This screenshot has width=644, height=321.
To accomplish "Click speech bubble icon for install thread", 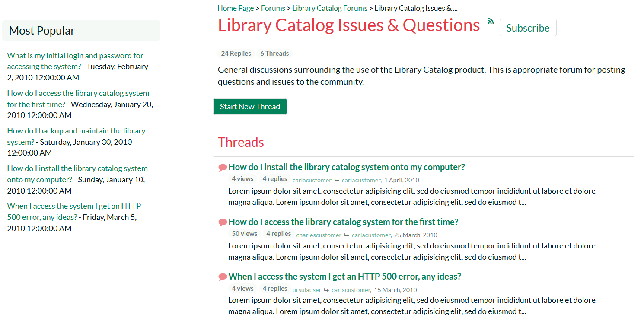I will [223, 168].
